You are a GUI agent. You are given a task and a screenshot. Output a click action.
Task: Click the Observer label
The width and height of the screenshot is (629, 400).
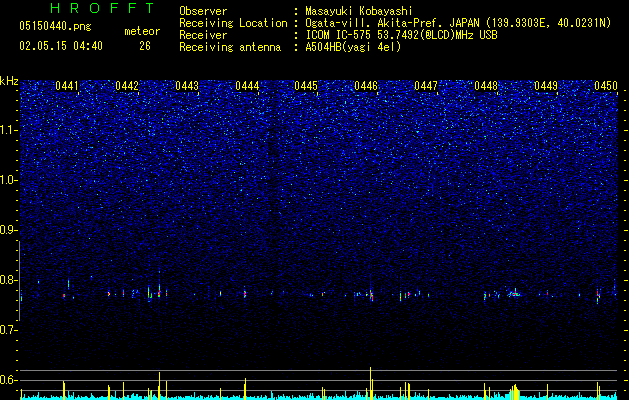(203, 11)
